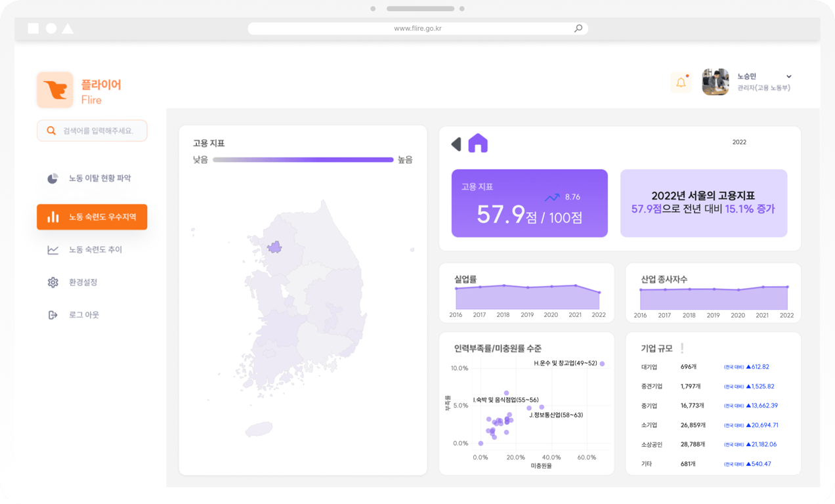
Task: Click the I.숙박 및 음식점업(55~56) label
Action: [505, 400]
